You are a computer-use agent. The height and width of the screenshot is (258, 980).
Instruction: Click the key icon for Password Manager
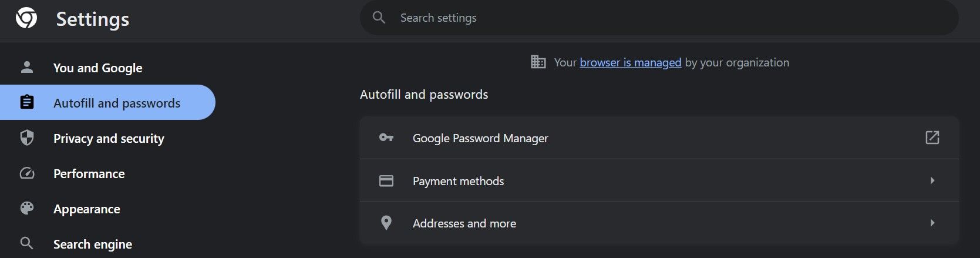(386, 138)
